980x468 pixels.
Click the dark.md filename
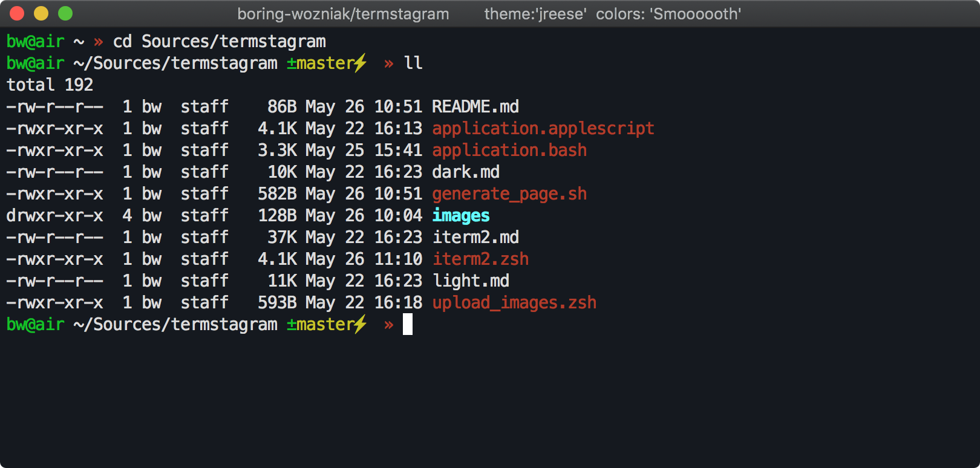click(465, 172)
